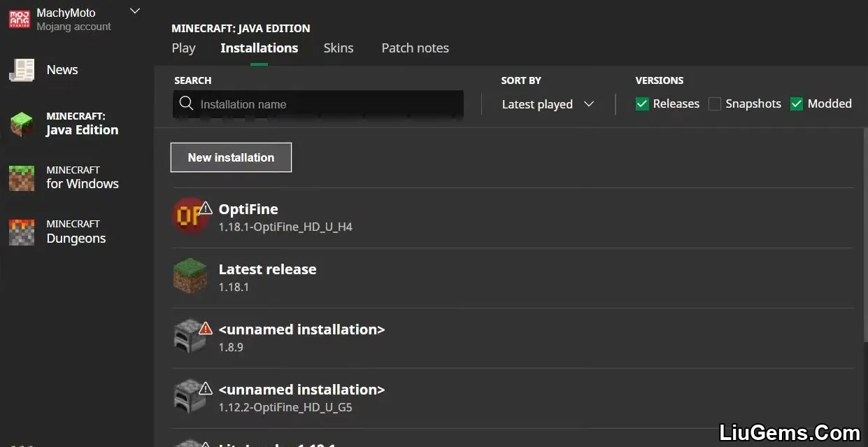Click the Minecraft for Windows dirt icon
The height and width of the screenshot is (447, 868).
(22, 178)
